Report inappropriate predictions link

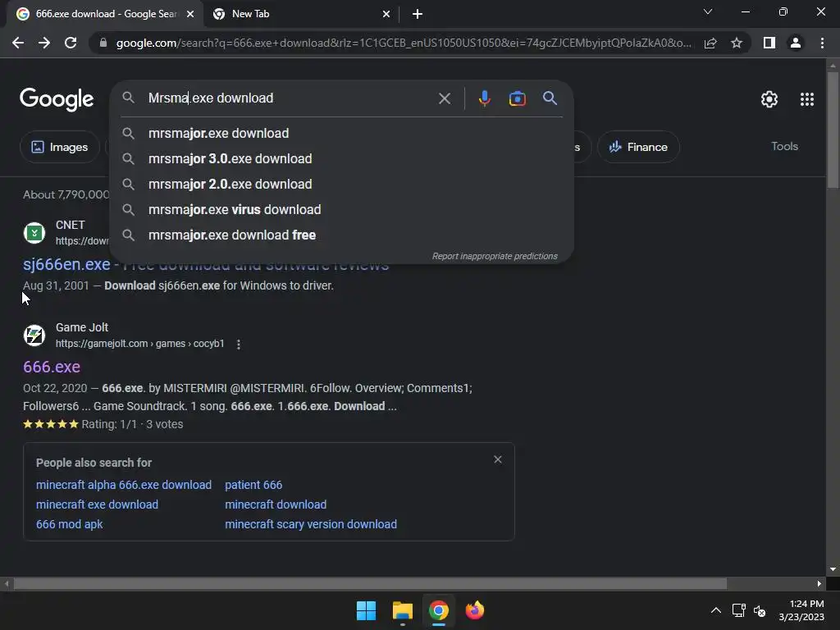coord(495,256)
